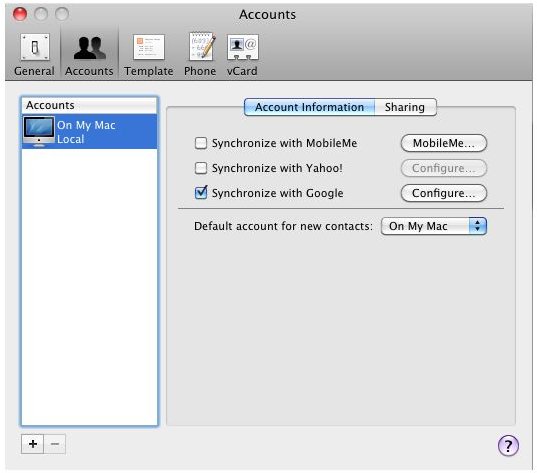Click Configure... next to Google
537x473 pixels.
(444, 193)
